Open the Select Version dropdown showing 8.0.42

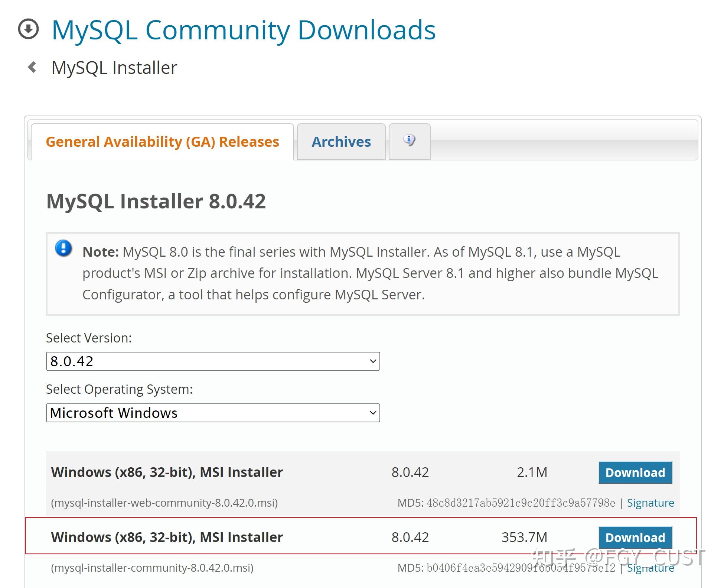click(213, 361)
